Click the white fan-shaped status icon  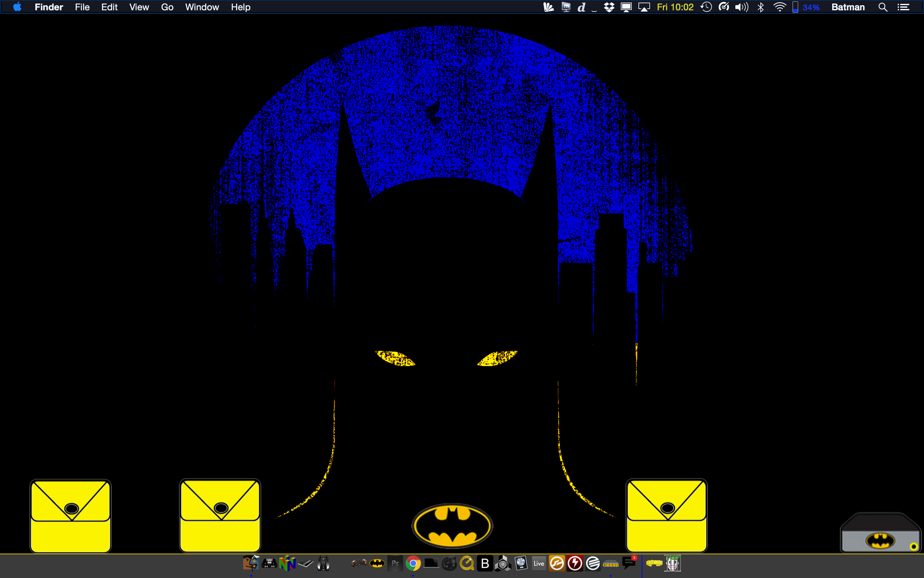(549, 7)
